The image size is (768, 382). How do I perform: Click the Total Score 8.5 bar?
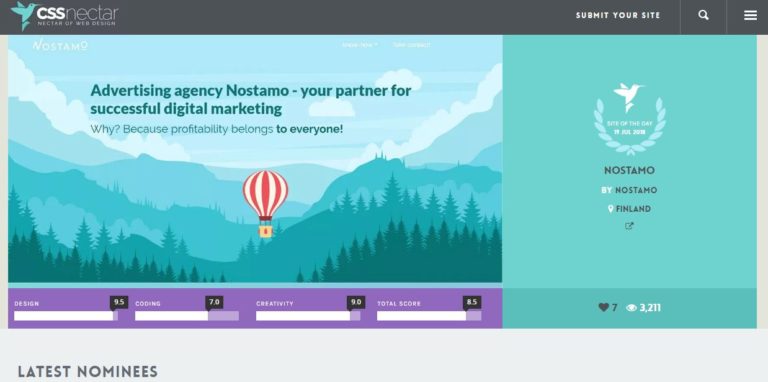click(x=429, y=316)
